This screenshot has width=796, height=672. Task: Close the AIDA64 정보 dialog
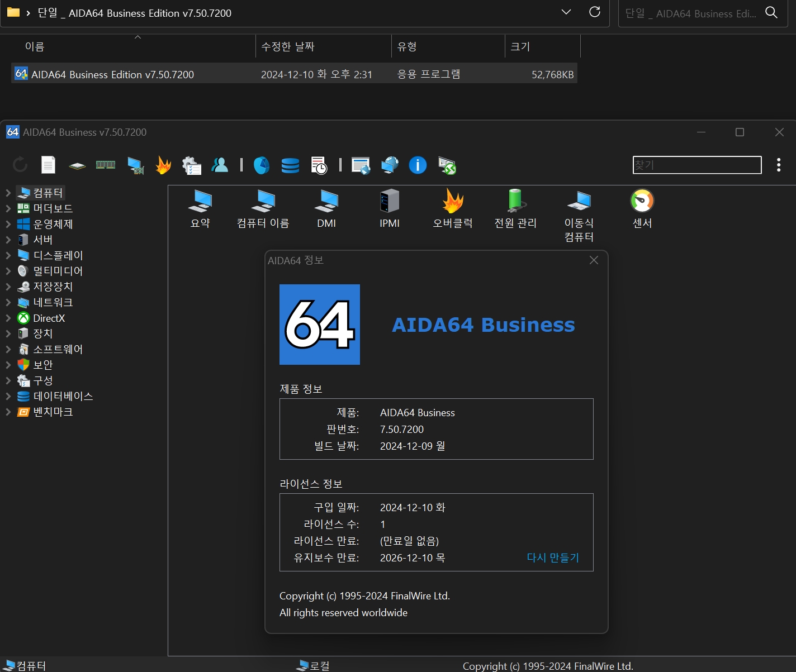tap(594, 260)
